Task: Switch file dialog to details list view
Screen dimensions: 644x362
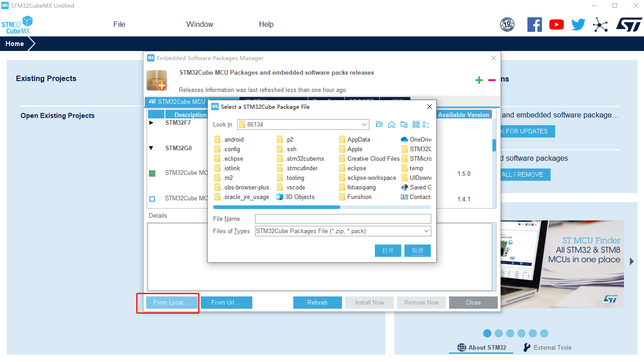Action: [x=426, y=124]
